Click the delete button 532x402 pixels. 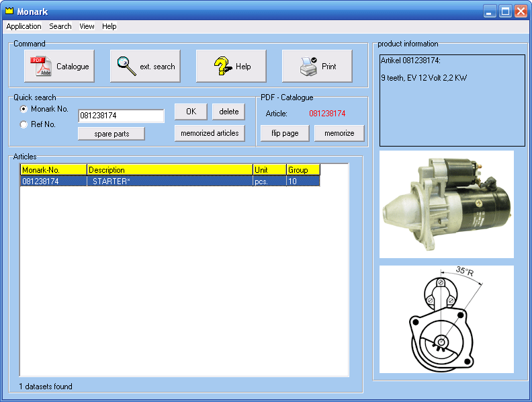click(x=228, y=112)
